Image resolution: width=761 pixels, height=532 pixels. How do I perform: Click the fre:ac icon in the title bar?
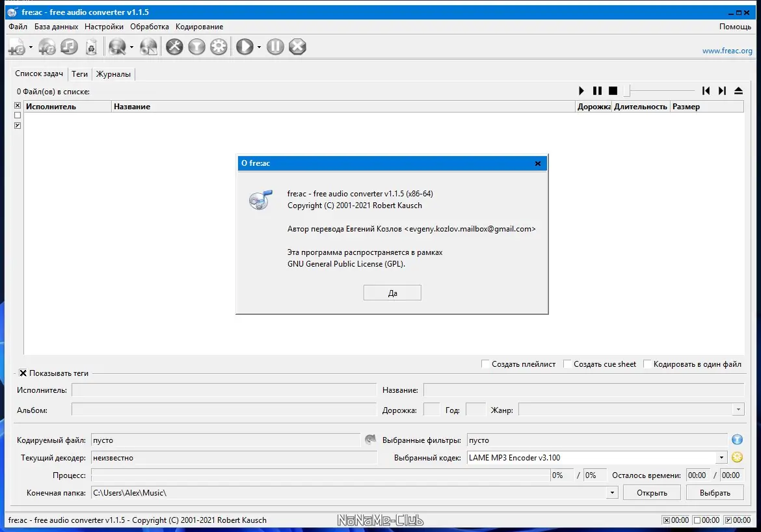(x=12, y=12)
